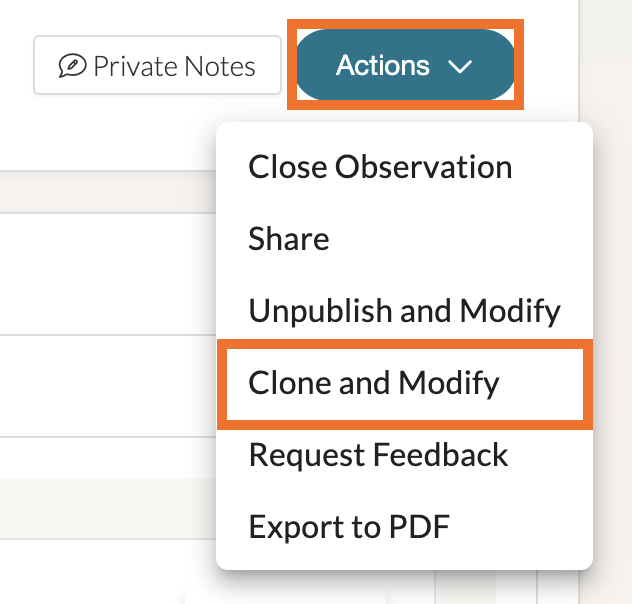
Task: Close the observation using the menu
Action: point(380,167)
